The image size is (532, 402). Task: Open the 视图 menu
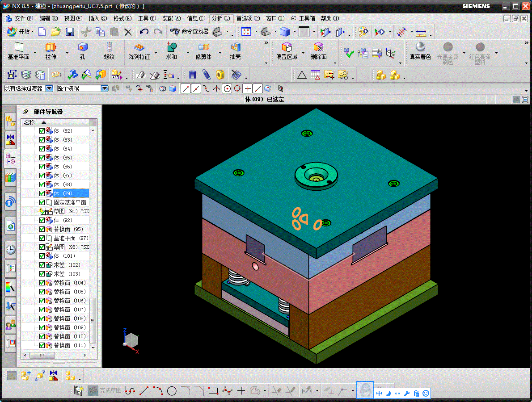coord(73,18)
